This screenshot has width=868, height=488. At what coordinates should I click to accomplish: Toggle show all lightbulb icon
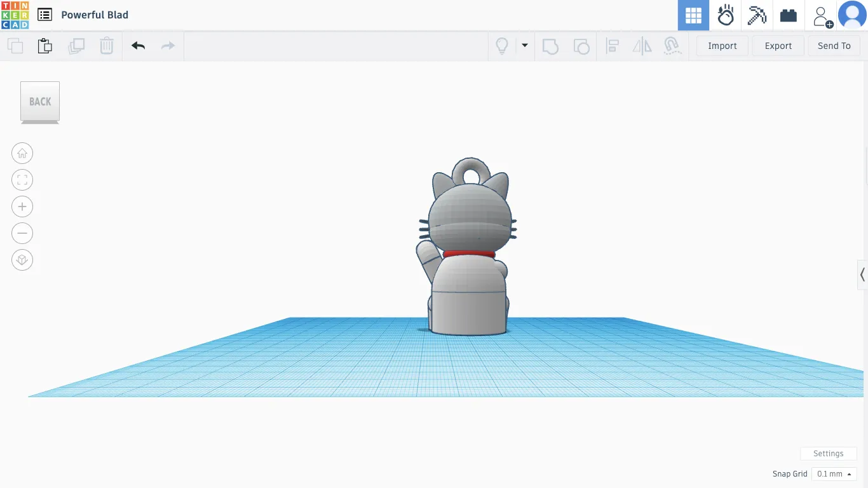tap(502, 46)
